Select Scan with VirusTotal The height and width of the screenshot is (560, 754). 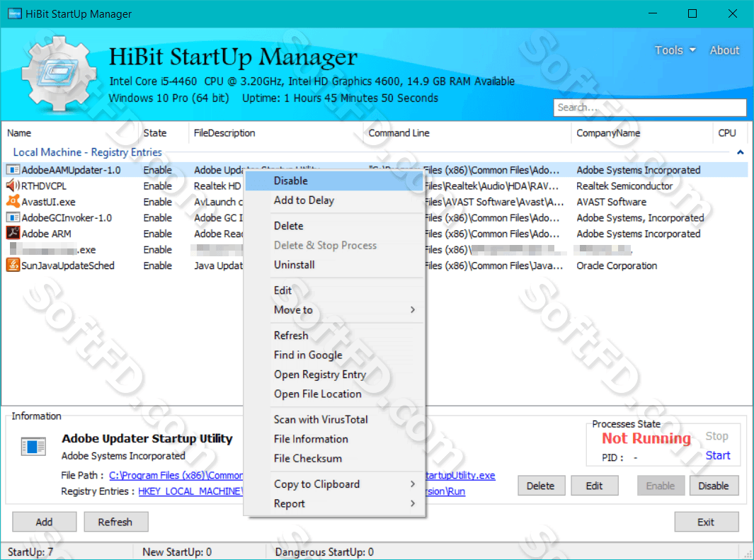point(334,420)
